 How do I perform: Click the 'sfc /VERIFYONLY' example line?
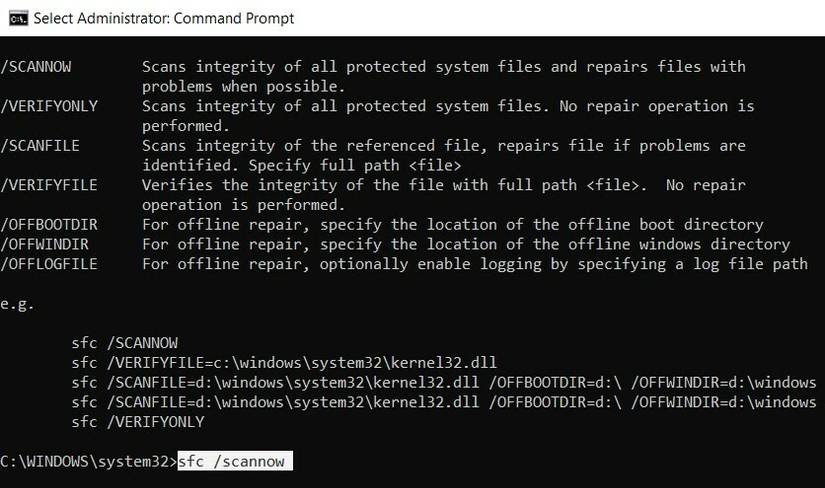(137, 421)
